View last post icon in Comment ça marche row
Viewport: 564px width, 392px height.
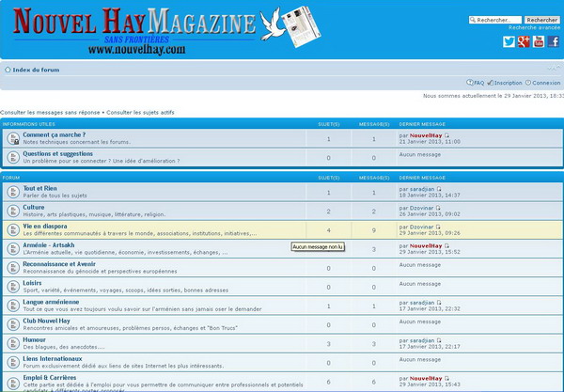(x=446, y=135)
